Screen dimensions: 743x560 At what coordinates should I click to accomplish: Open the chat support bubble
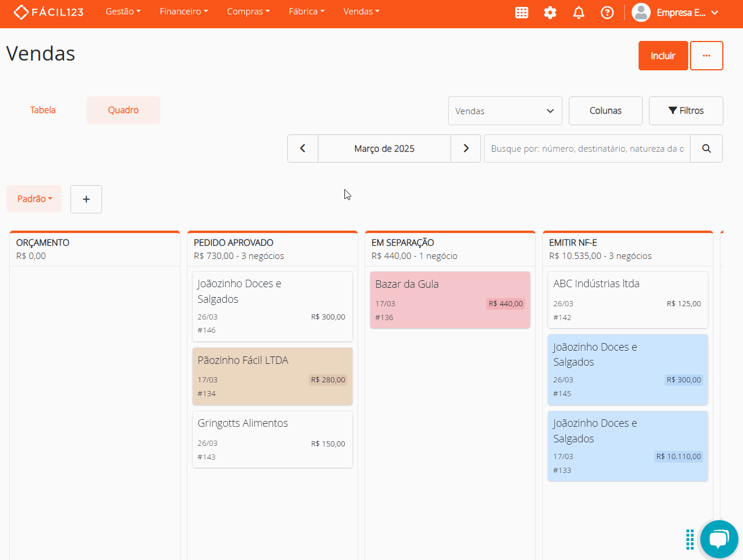(719, 539)
